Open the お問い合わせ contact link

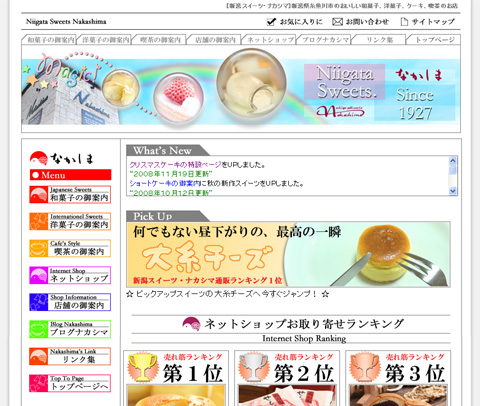[367, 22]
